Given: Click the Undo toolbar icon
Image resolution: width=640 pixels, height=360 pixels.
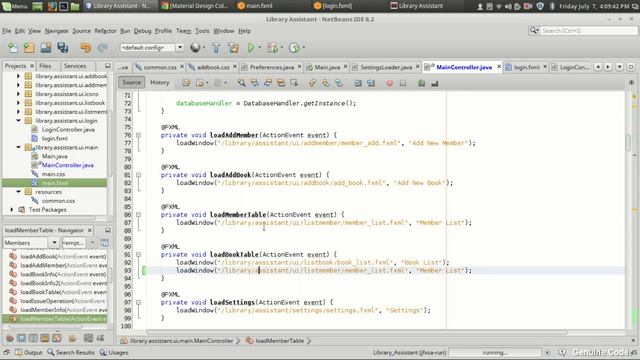Looking at the screenshot, I should coord(86,47).
